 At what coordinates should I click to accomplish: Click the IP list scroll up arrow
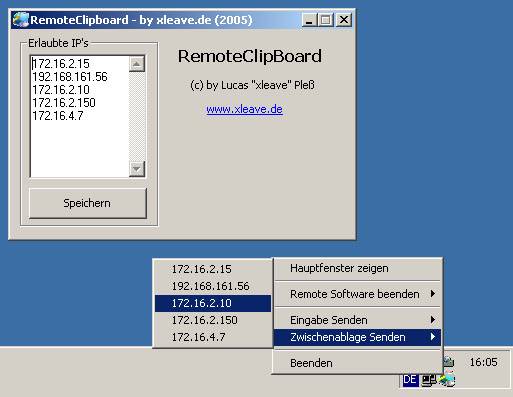137,64
